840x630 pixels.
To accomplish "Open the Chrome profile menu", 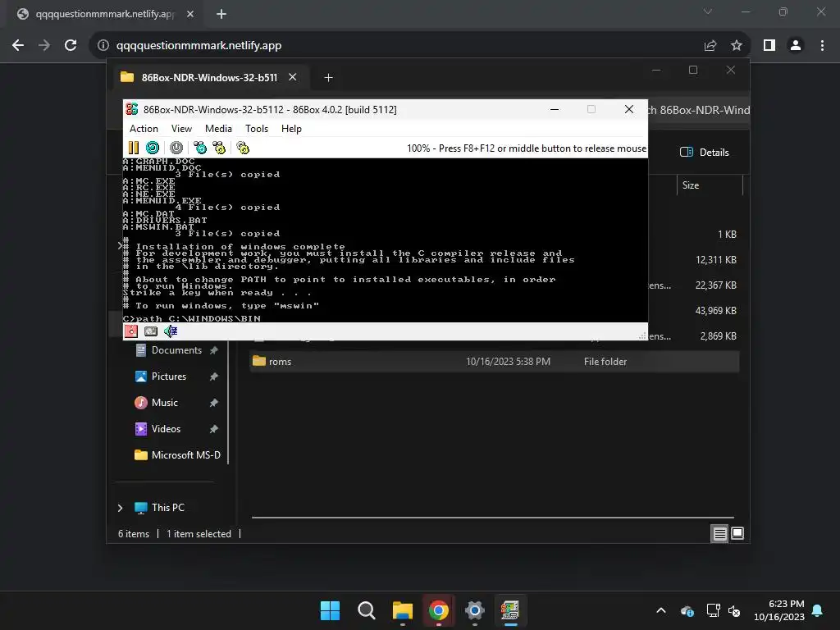I will coord(796,46).
